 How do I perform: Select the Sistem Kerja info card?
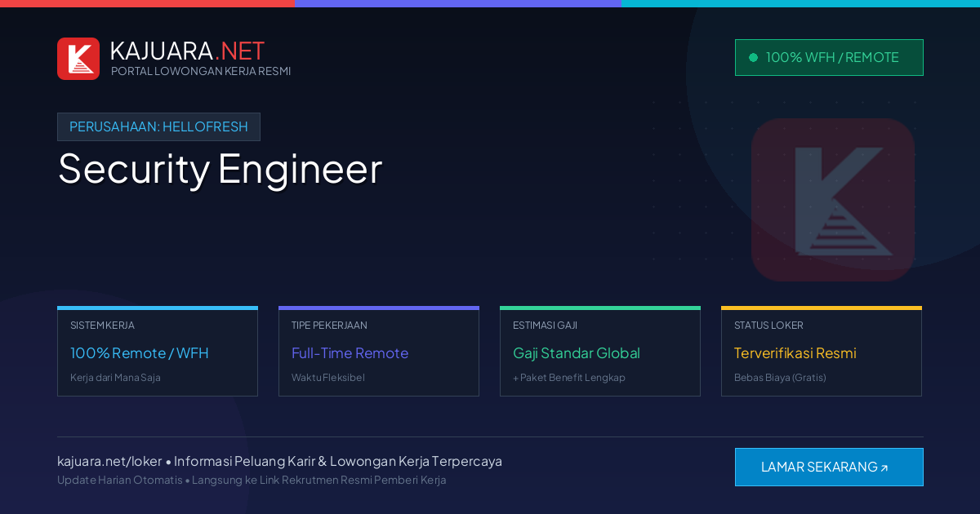(x=158, y=352)
